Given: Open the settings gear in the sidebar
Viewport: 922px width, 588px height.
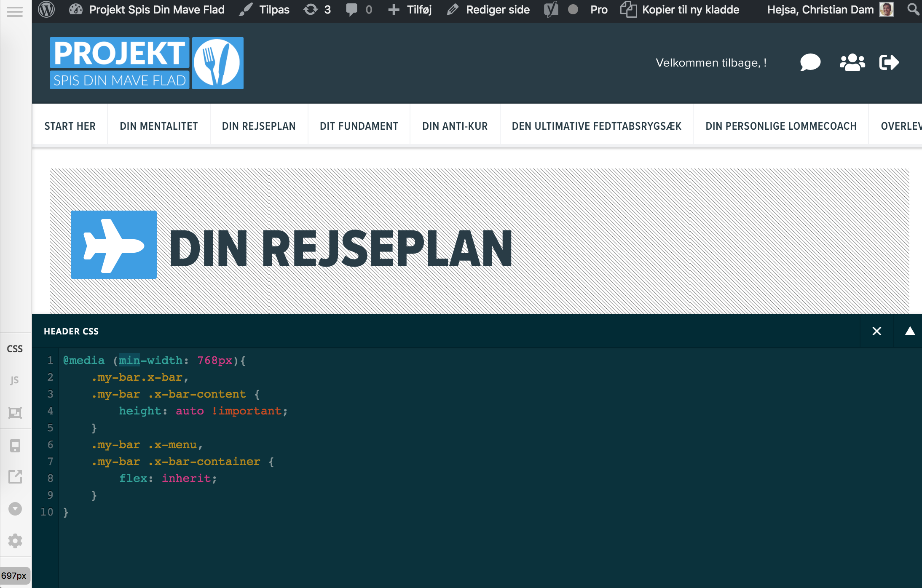Looking at the screenshot, I should pos(15,540).
